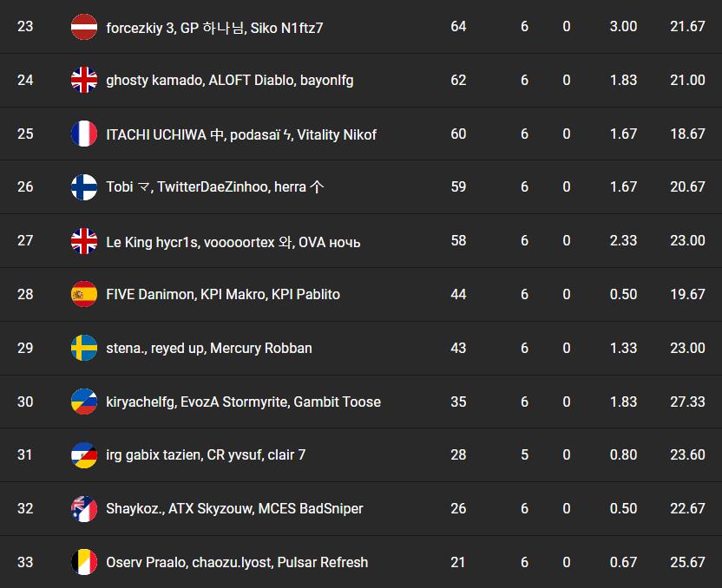Click the mixed flag beside irg gabix tazien
This screenshot has width=722, height=588.
(x=84, y=454)
